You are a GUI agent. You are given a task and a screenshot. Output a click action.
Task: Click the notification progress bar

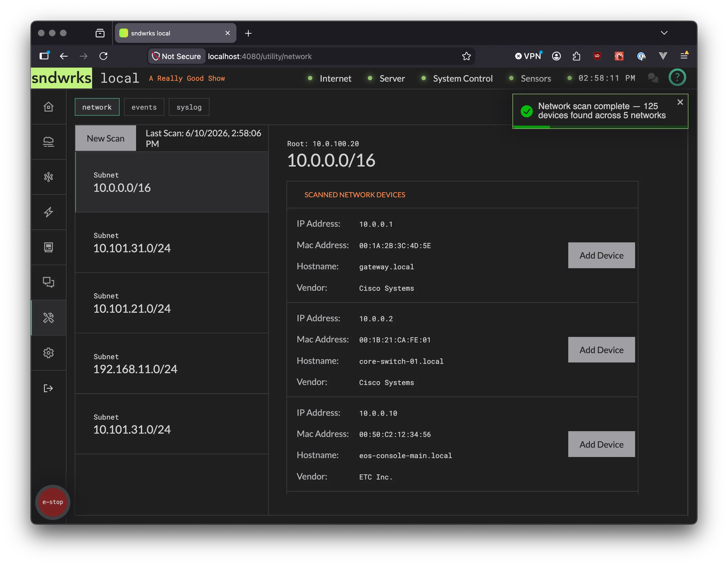tap(600, 127)
